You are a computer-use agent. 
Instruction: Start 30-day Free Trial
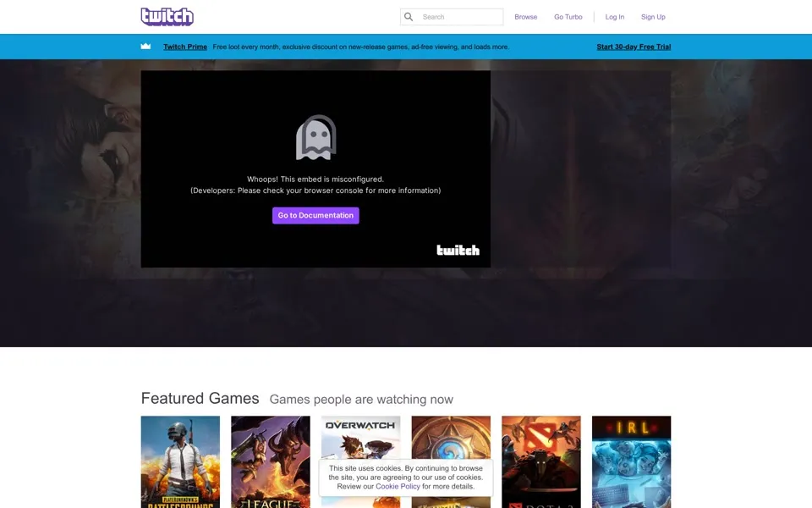tap(634, 47)
